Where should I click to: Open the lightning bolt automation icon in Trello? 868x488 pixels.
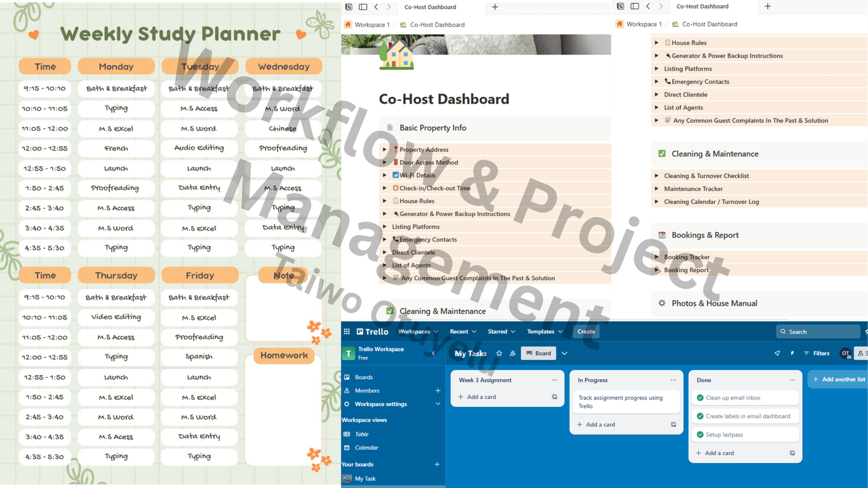(x=792, y=353)
